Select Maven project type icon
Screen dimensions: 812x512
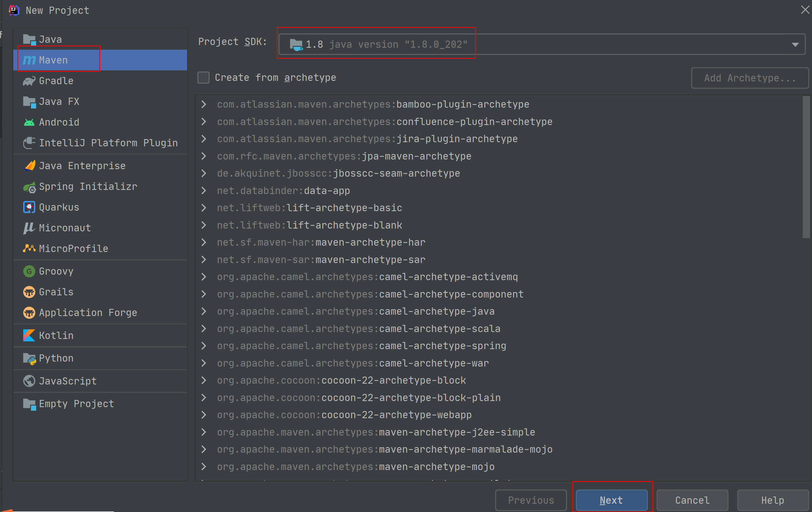[30, 60]
